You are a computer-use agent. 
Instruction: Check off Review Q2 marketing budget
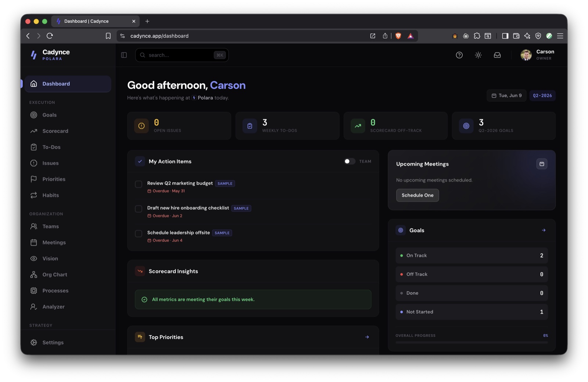coord(139,184)
